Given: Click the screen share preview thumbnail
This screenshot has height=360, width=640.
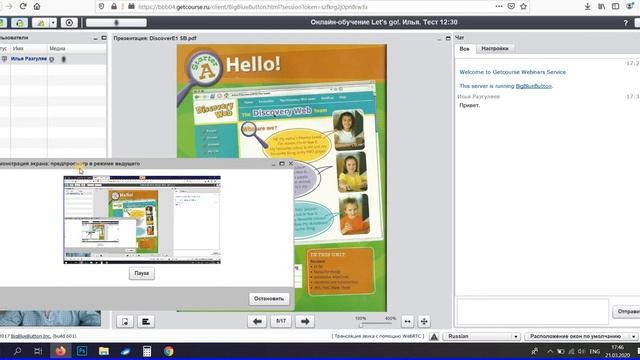Looking at the screenshot, I should click(142, 220).
